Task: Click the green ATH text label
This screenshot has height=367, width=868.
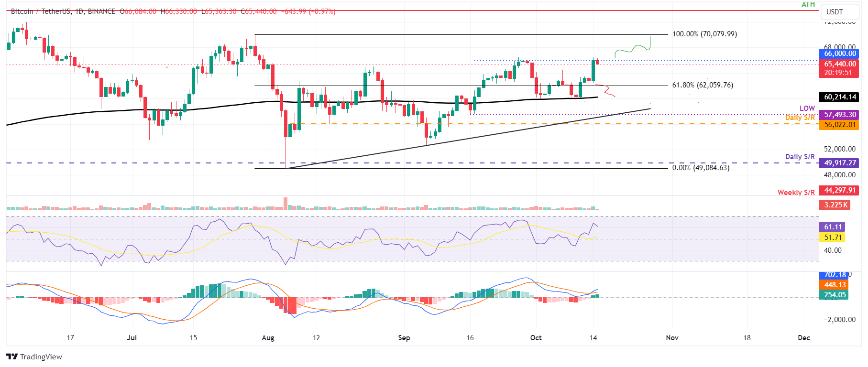Action: 808,4
